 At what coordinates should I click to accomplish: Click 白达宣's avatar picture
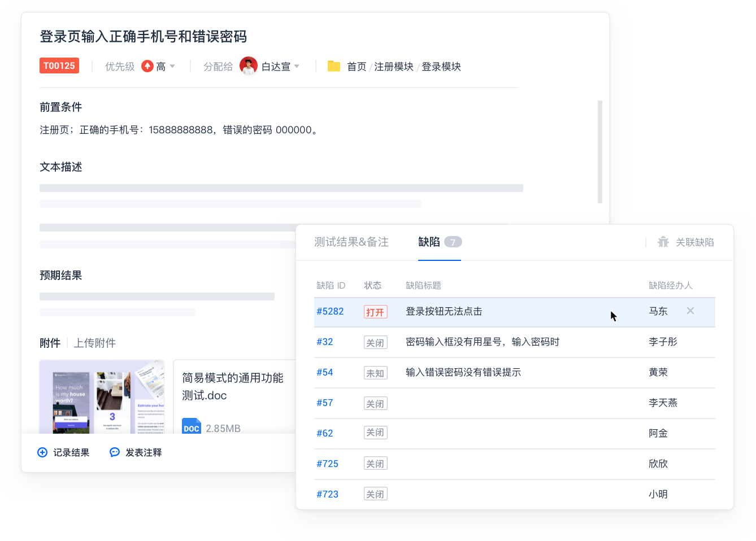249,66
